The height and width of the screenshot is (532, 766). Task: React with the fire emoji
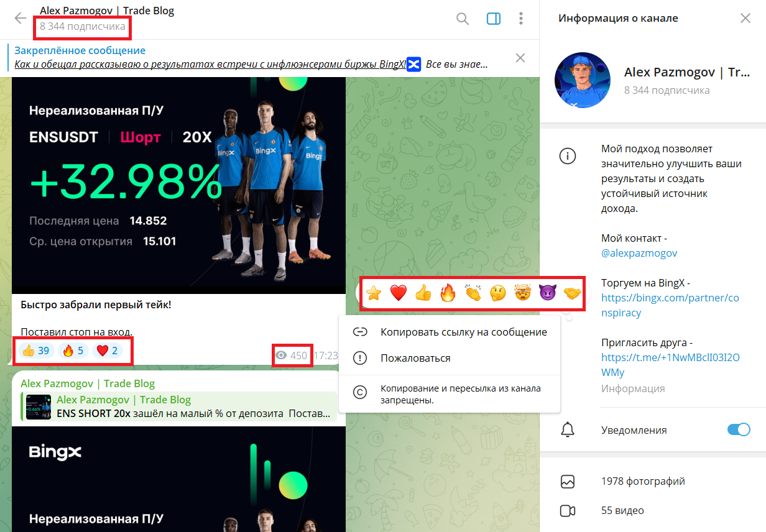click(x=448, y=293)
